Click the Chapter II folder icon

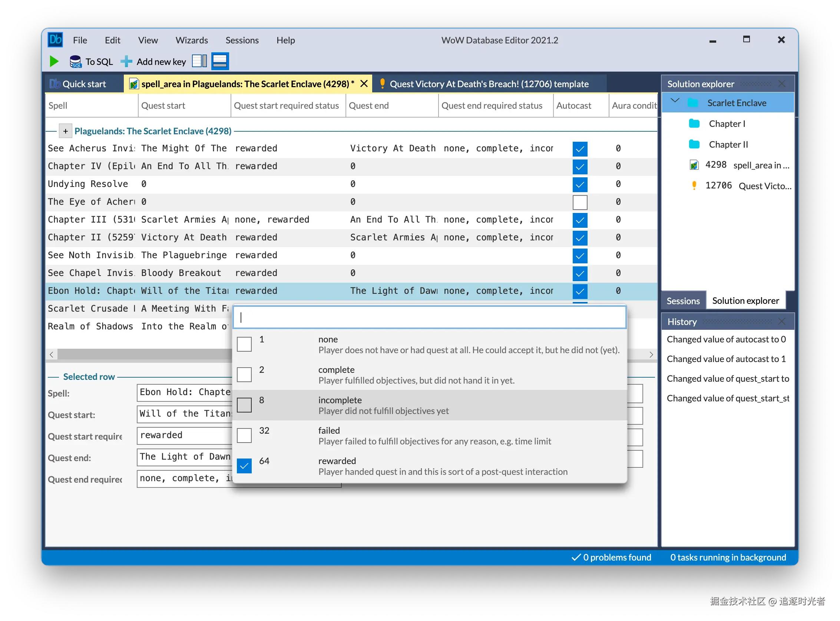[x=695, y=144]
